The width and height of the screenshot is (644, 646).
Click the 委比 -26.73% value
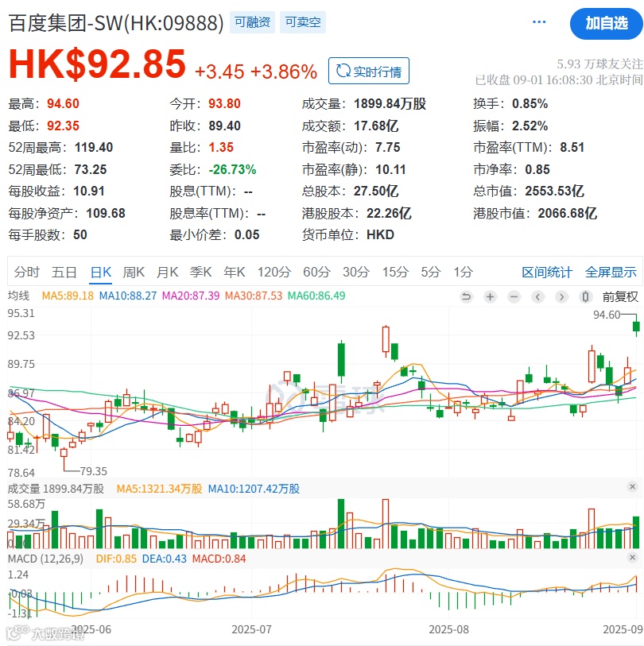(232, 169)
